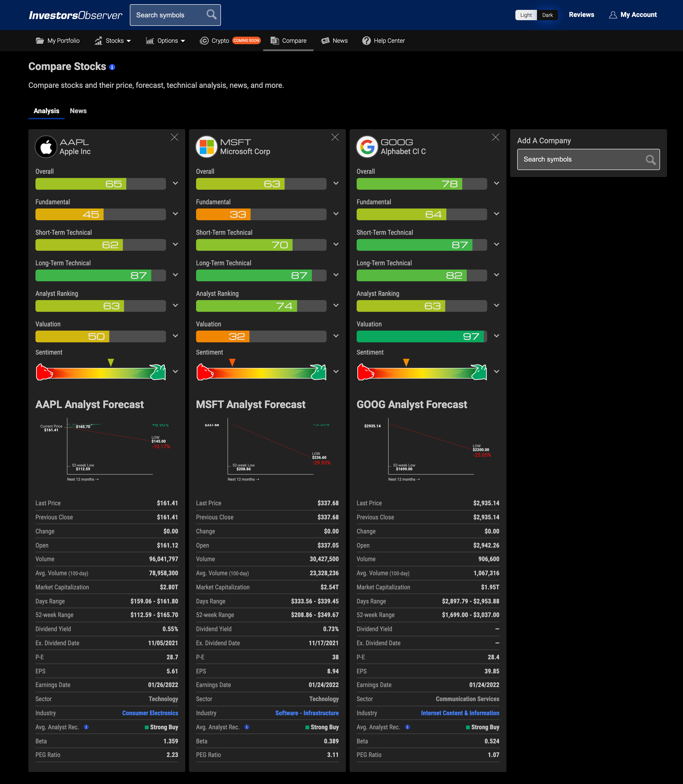This screenshot has height=784, width=683.
Task: Click the Microsoft logo in MSFT card
Action: (207, 147)
